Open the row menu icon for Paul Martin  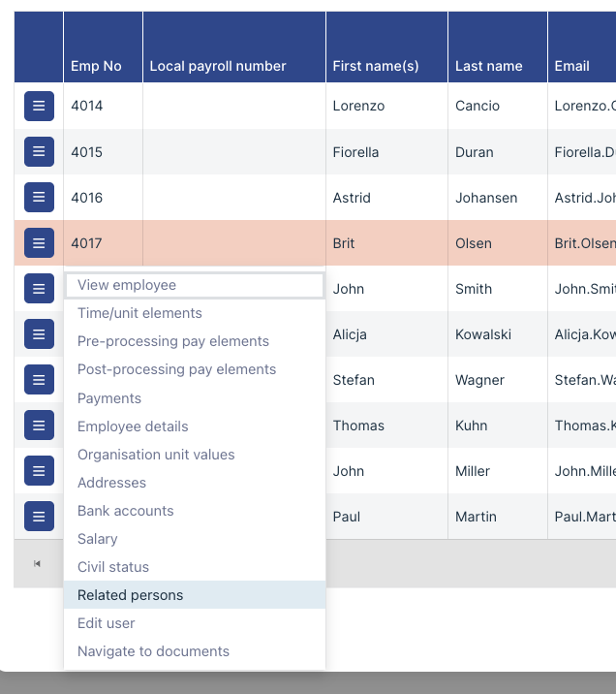(39, 517)
